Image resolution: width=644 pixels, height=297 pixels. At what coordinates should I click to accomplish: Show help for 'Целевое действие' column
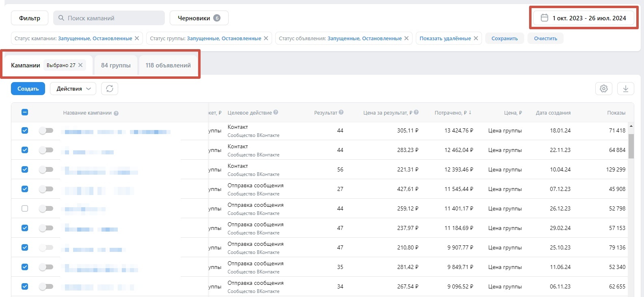(276, 113)
